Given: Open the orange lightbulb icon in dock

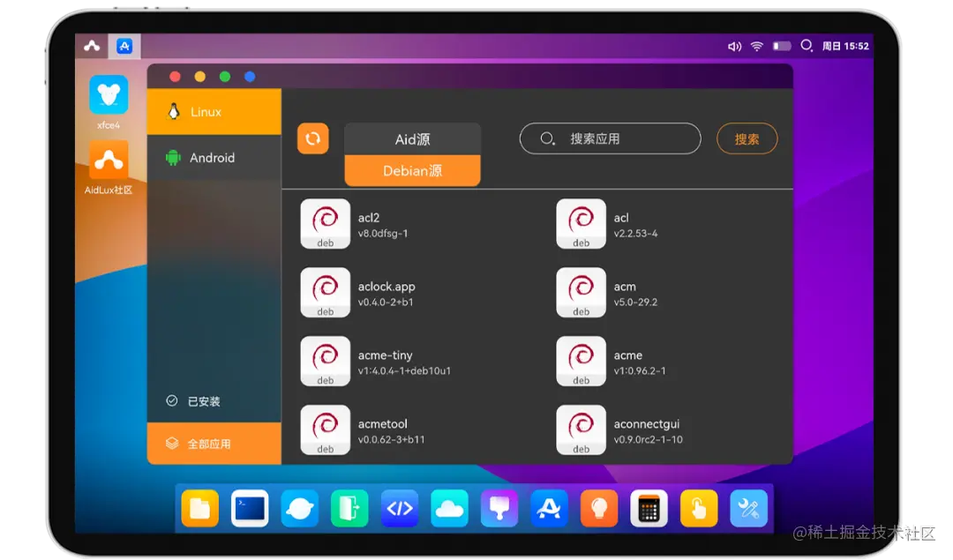Looking at the screenshot, I should click(598, 508).
